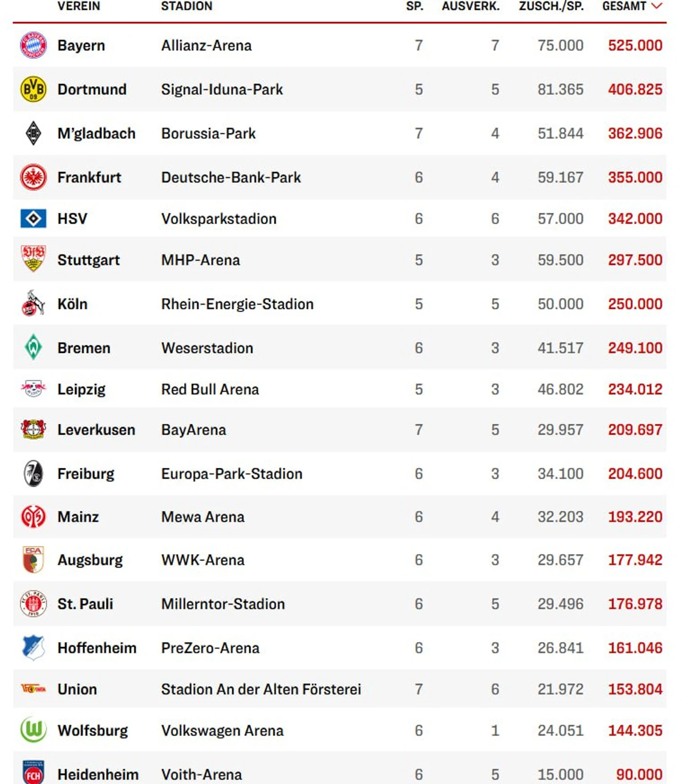This screenshot has height=784, width=688.
Task: Click the Köln goat logo
Action: 33,303
